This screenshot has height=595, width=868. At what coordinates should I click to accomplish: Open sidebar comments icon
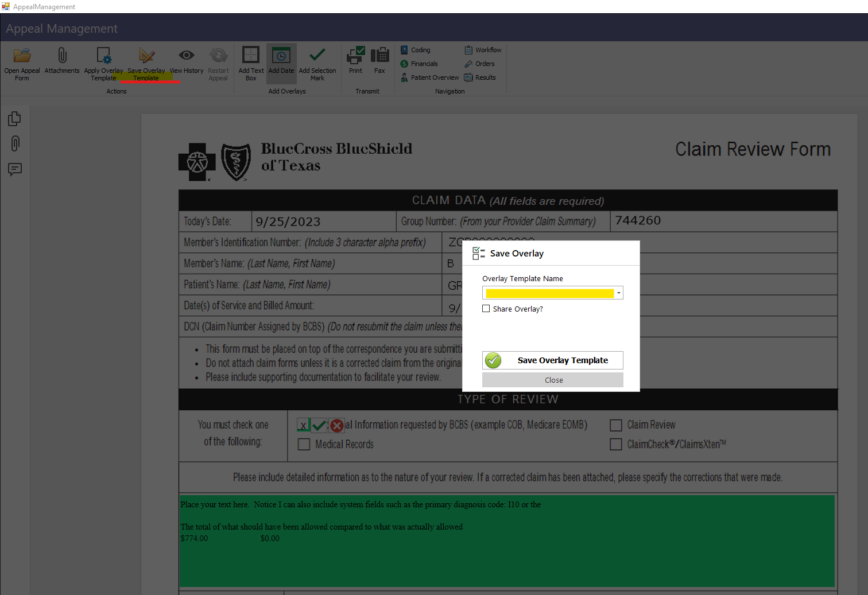(15, 169)
